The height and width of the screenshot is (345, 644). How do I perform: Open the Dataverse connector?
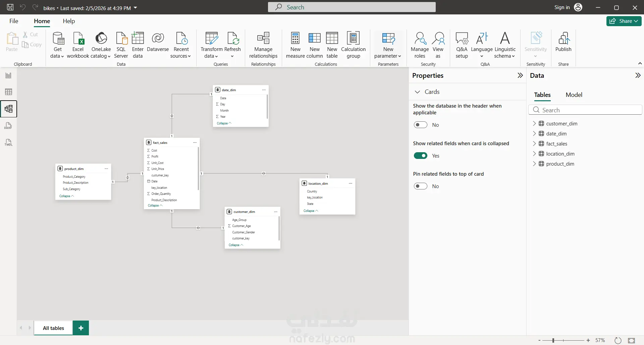[x=158, y=42]
